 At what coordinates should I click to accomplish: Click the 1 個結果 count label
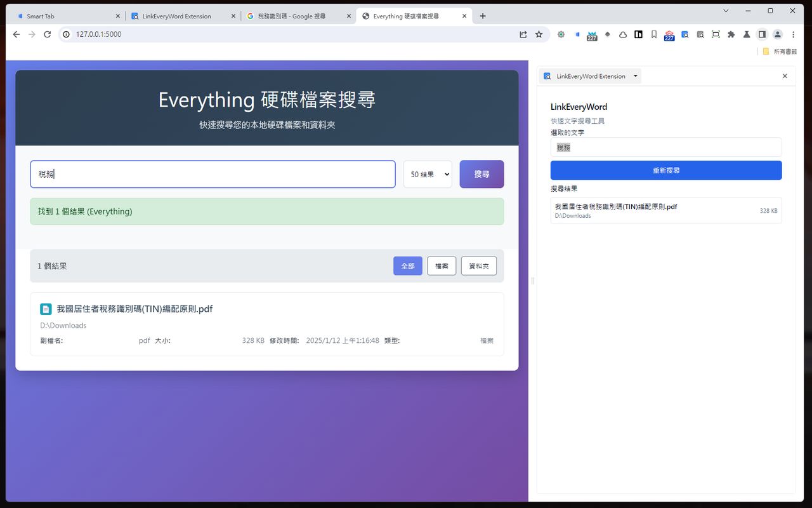tap(52, 266)
